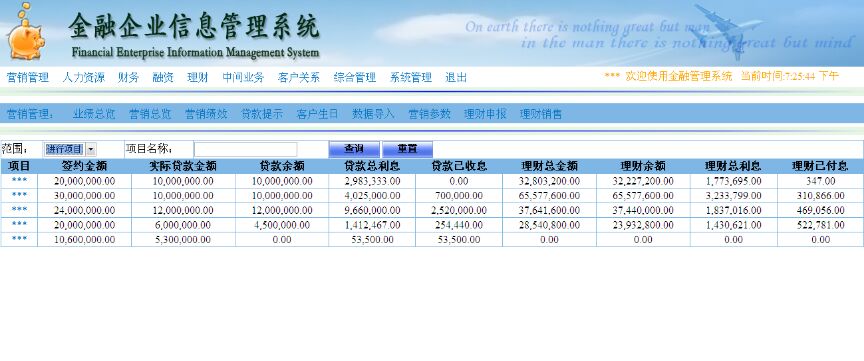
Task: Go to 营销参数 submenu
Action: coord(429,114)
